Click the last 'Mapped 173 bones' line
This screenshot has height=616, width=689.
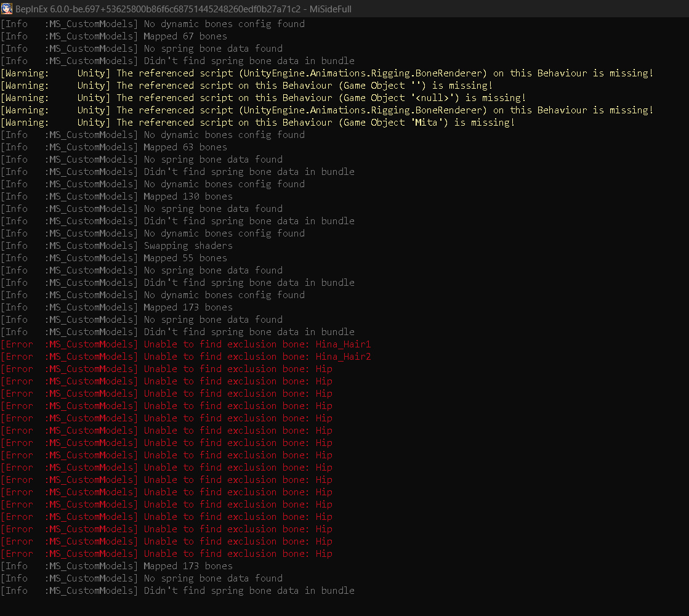coord(188,566)
